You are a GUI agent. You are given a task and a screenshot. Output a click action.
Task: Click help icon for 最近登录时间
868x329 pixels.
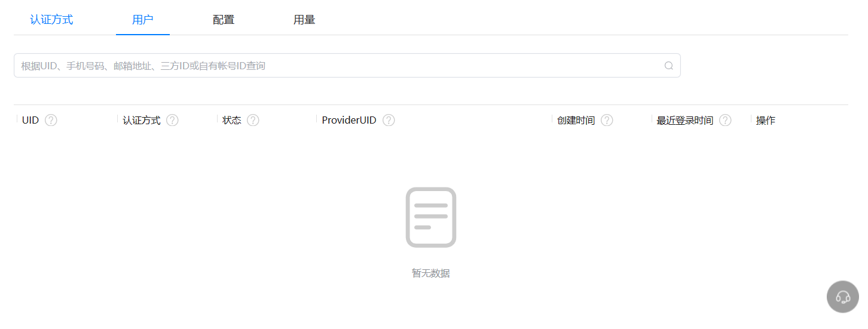click(x=725, y=120)
